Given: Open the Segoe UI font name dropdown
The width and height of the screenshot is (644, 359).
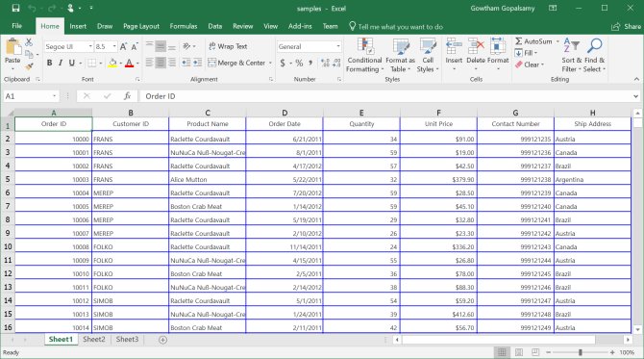Looking at the screenshot, I should 90,46.
